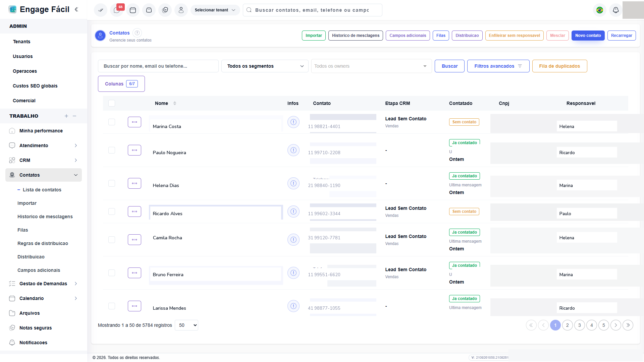Click the double-check tasks icon in the top bar
Image resolution: width=644 pixels, height=362 pixels.
pyautogui.click(x=101, y=10)
